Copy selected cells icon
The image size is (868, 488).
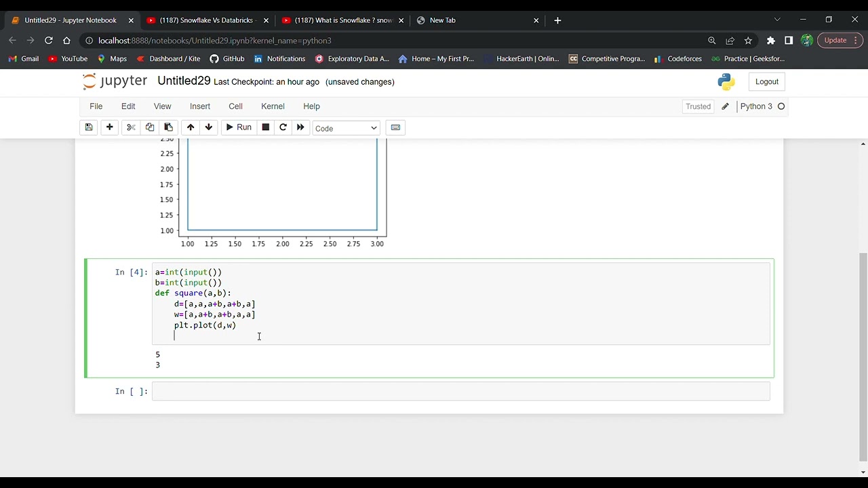click(x=150, y=127)
